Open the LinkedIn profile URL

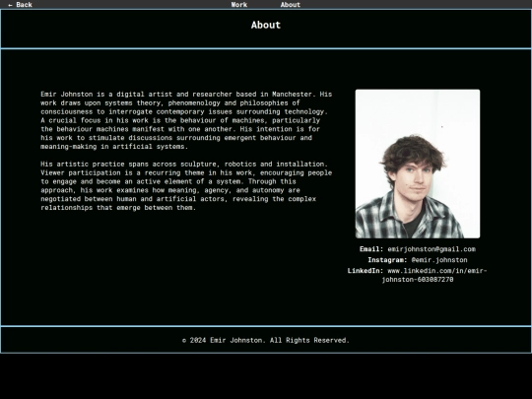(x=434, y=275)
